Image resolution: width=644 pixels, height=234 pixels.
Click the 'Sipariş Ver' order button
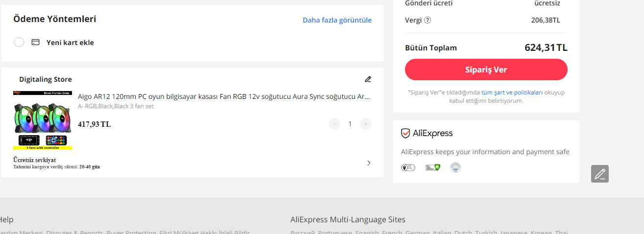coord(486,70)
